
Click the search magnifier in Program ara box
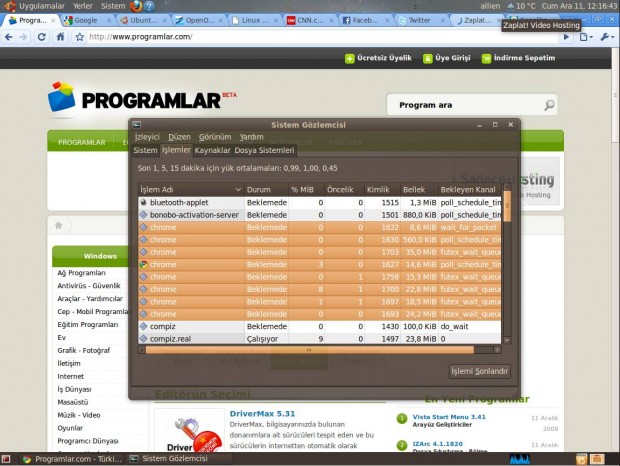pos(549,105)
